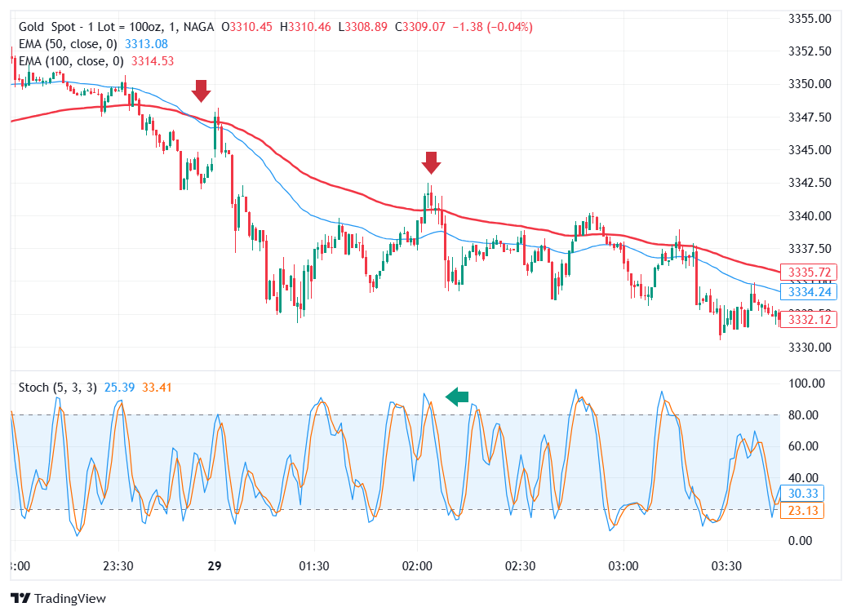This screenshot has width=852, height=616.
Task: Select the red arrow marker near 02:00
Action: coord(431,163)
